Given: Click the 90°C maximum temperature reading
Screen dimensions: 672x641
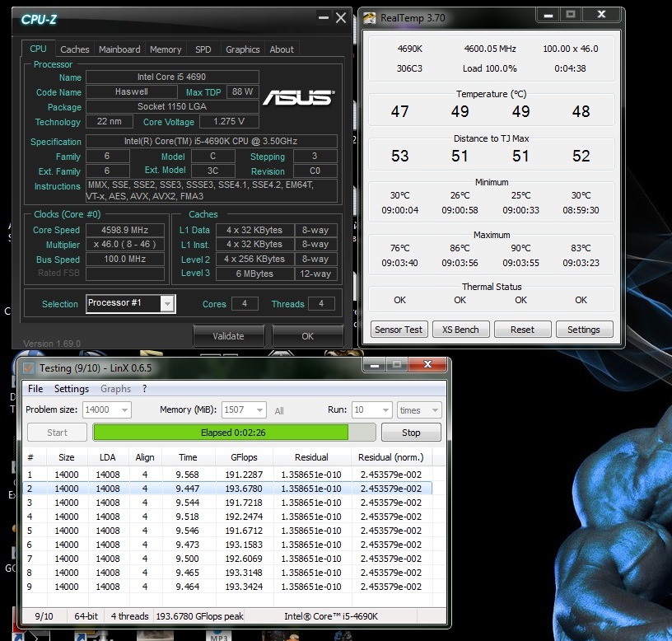Looking at the screenshot, I should pos(520,248).
